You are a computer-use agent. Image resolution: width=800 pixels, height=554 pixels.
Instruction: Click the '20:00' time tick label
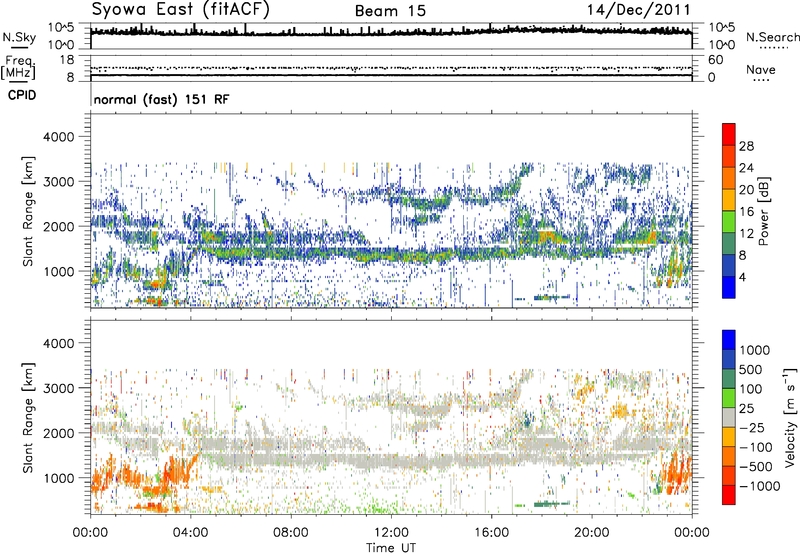591,533
